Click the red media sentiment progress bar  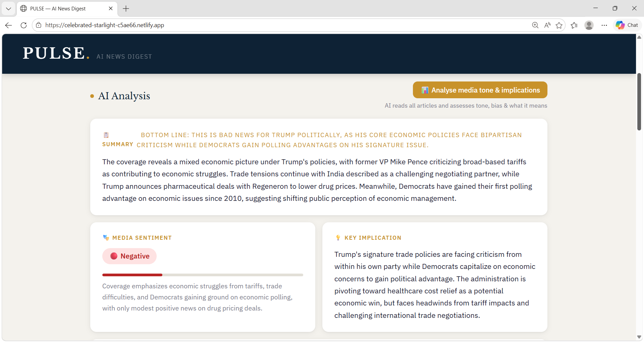(x=132, y=275)
